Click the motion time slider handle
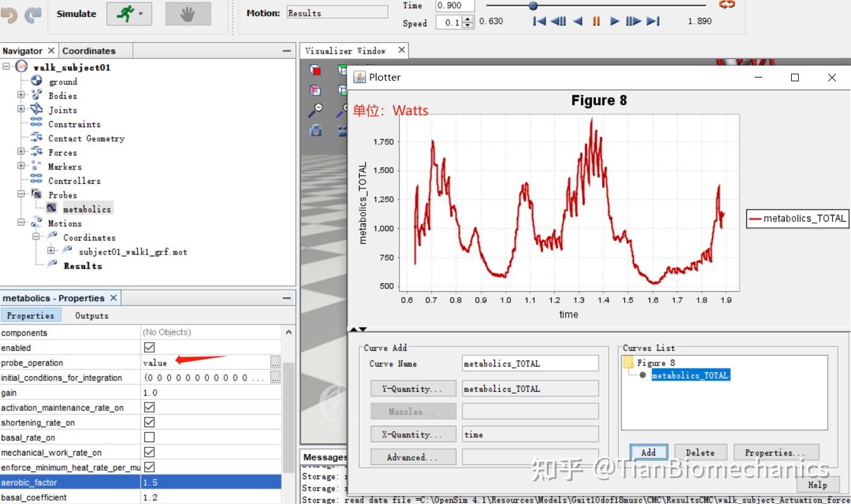 533,6
